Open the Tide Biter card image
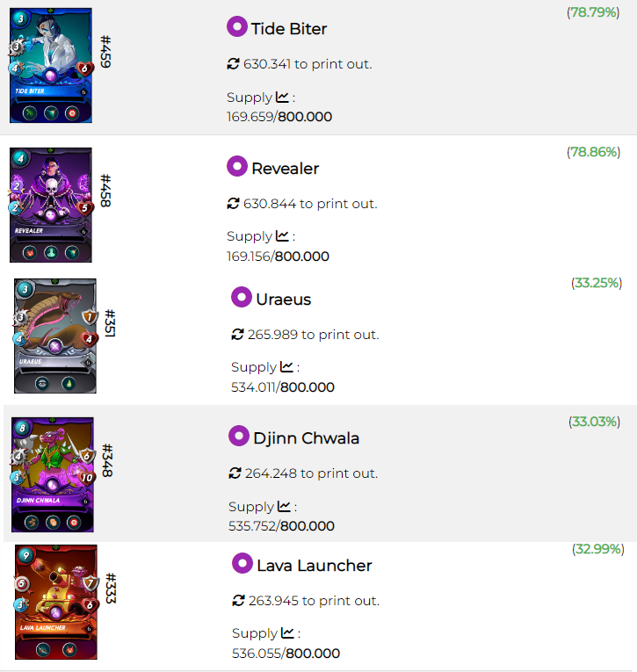The image size is (637, 672). click(x=51, y=65)
